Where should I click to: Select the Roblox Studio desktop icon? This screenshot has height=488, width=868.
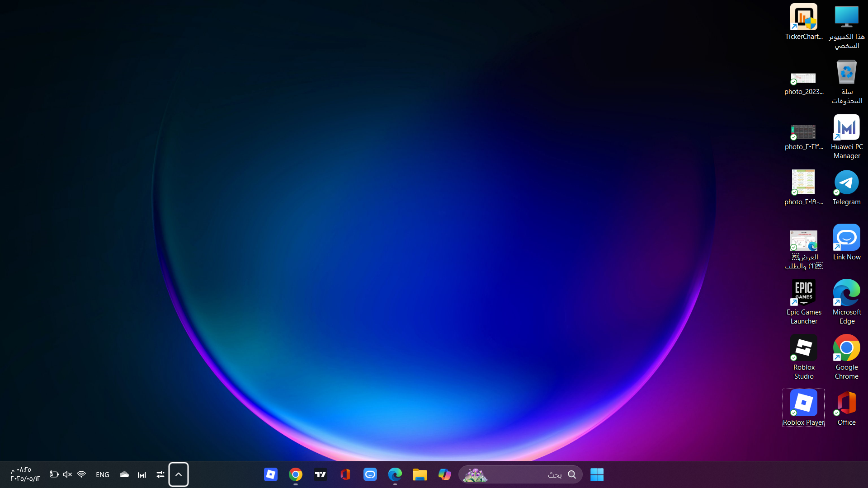pos(803,348)
